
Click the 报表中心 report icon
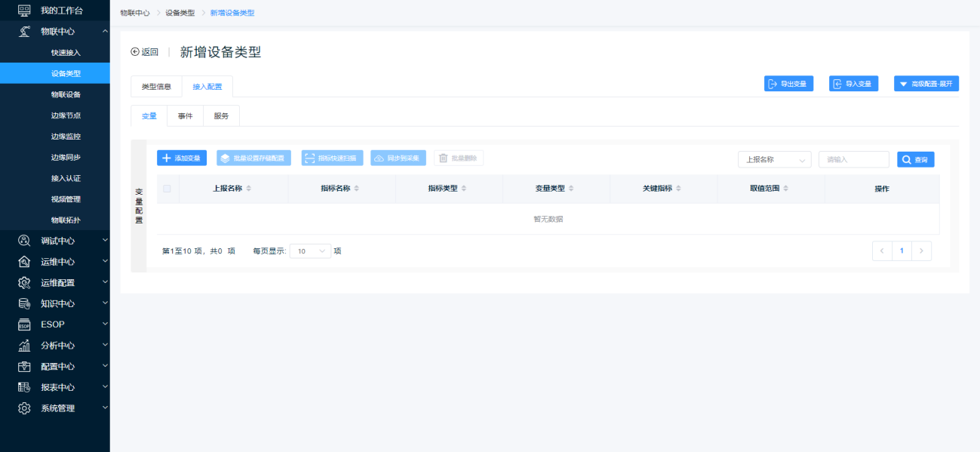[24, 387]
